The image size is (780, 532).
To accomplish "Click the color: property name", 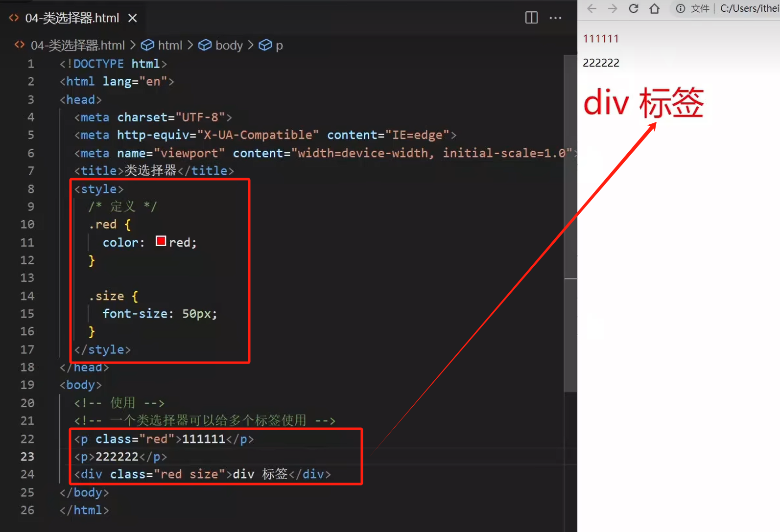I will click(x=123, y=242).
